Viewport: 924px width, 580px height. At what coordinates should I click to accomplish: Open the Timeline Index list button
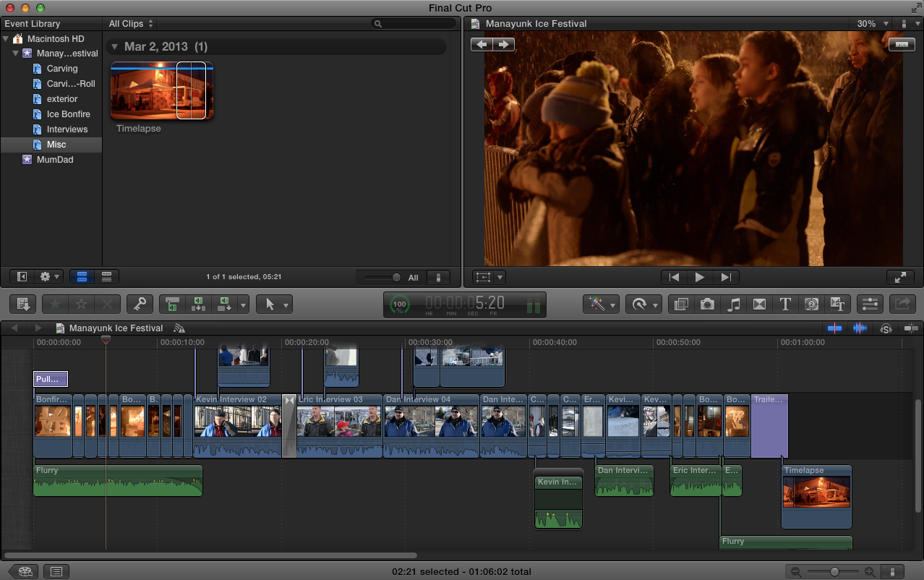[x=56, y=571]
